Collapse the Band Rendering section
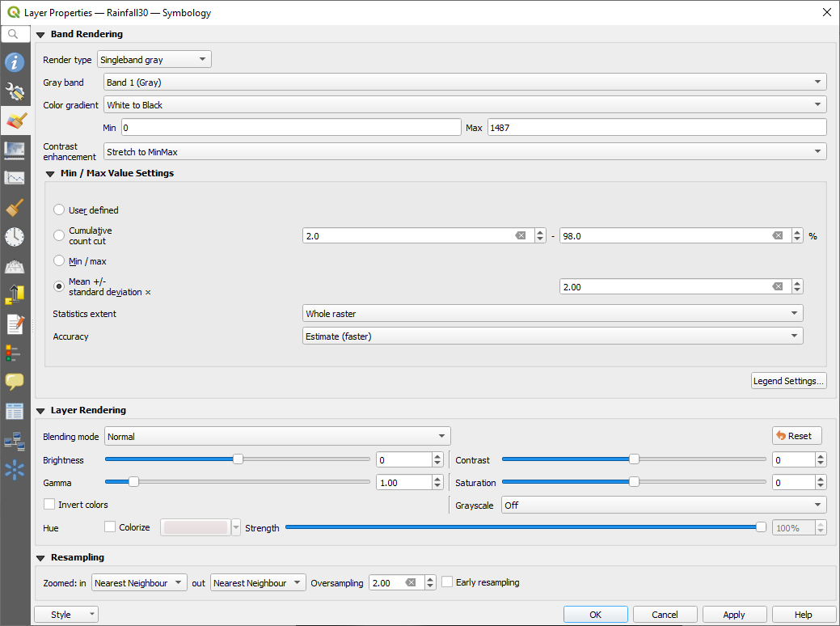Screen dimensions: 840x626 click(x=40, y=35)
